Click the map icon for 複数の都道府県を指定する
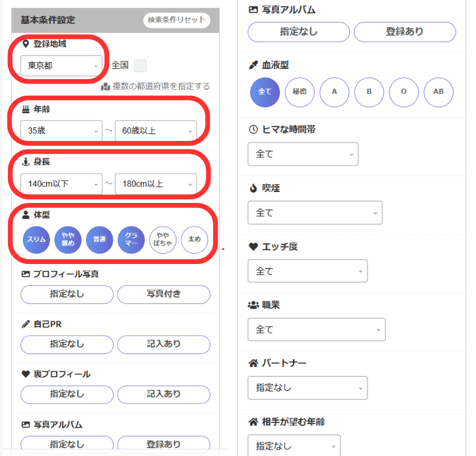 (x=105, y=87)
